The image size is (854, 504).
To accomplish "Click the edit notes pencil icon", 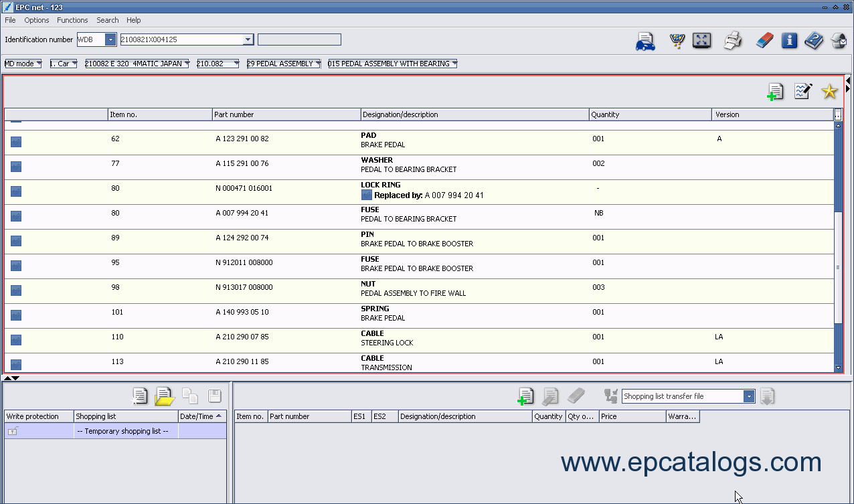I will 802,92.
